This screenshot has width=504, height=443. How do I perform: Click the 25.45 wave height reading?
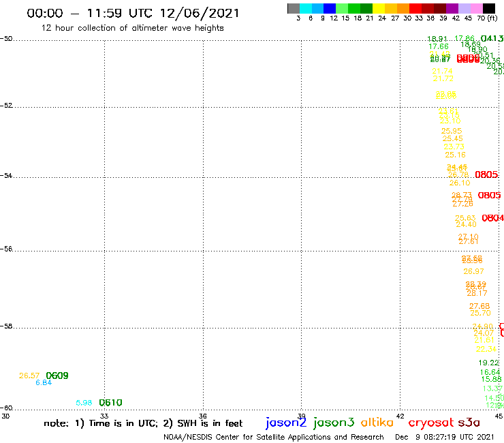452,138
